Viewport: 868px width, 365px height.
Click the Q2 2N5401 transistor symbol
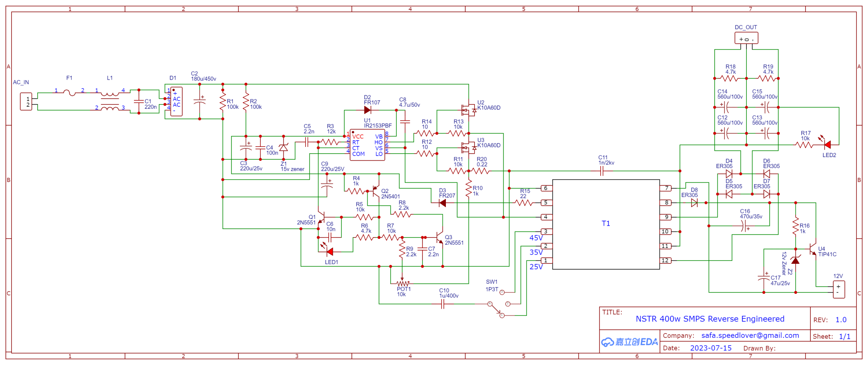376,191
